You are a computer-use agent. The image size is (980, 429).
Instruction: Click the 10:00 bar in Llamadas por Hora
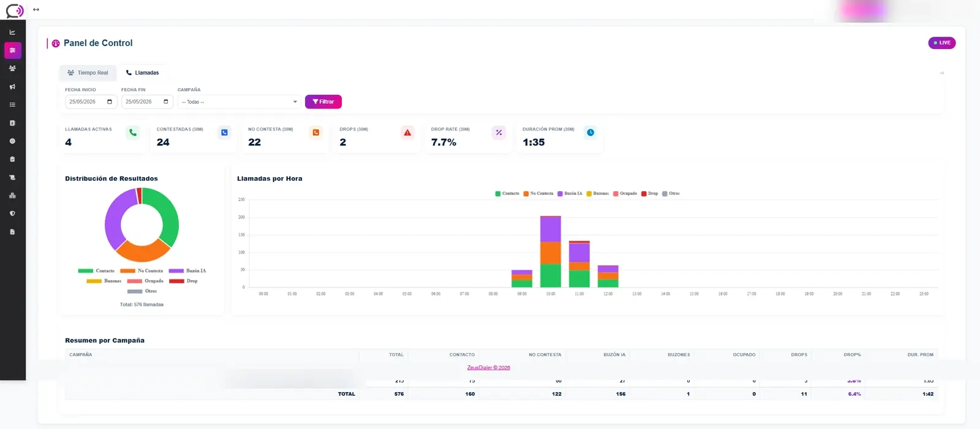click(x=551, y=251)
